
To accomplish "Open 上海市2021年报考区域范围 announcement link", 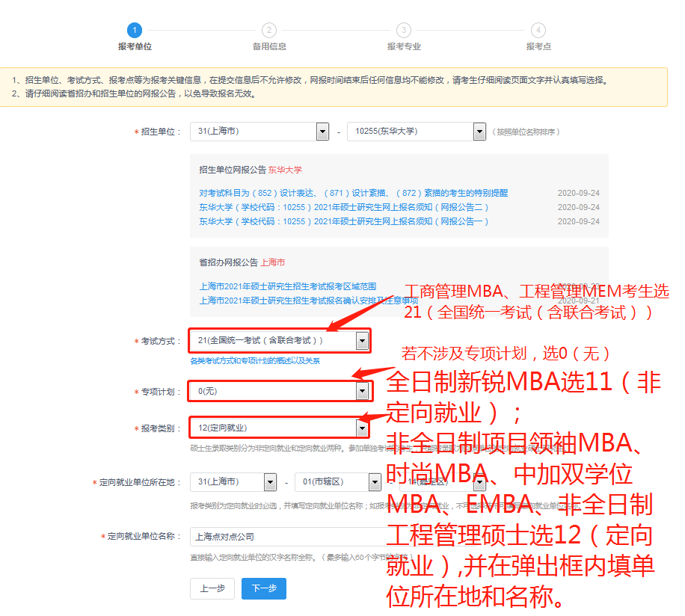I will (x=288, y=286).
